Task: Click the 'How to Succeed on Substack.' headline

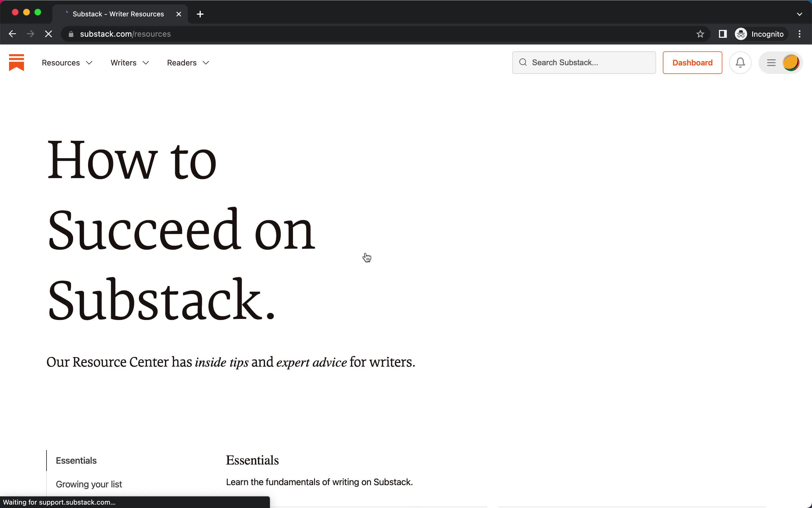Action: click(181, 229)
